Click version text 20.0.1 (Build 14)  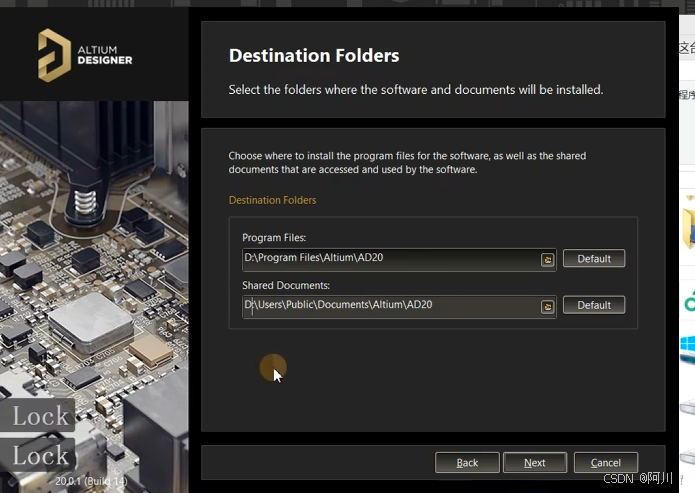coord(91,481)
